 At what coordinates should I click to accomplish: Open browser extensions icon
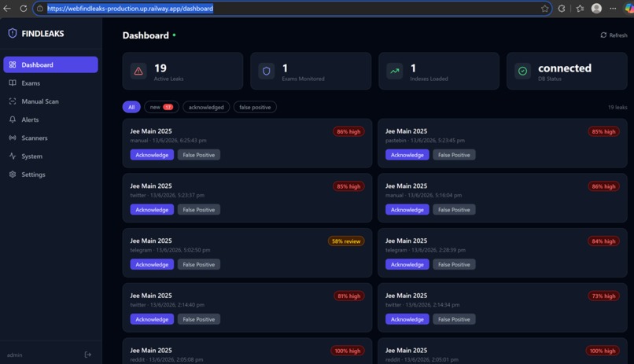(x=562, y=9)
